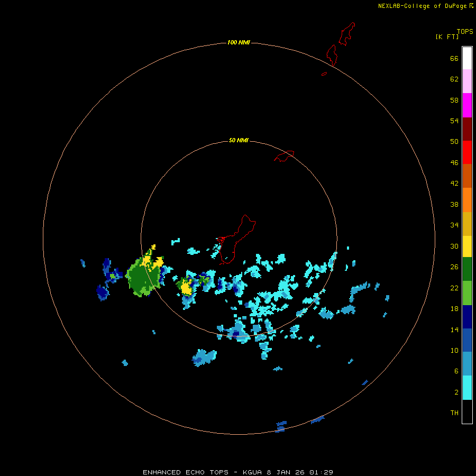Viewport: 476px width, 476px height.
Task: Click the 'TOPS' legend title
Action: [x=465, y=31]
